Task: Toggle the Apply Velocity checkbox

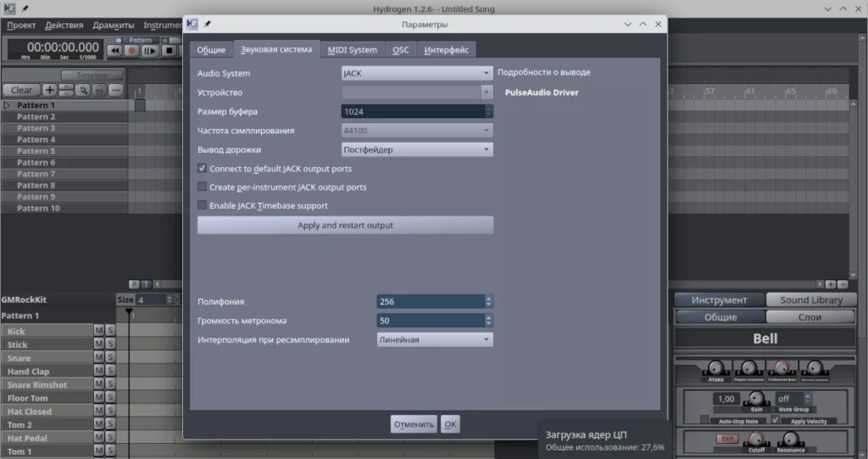Action: [775, 420]
